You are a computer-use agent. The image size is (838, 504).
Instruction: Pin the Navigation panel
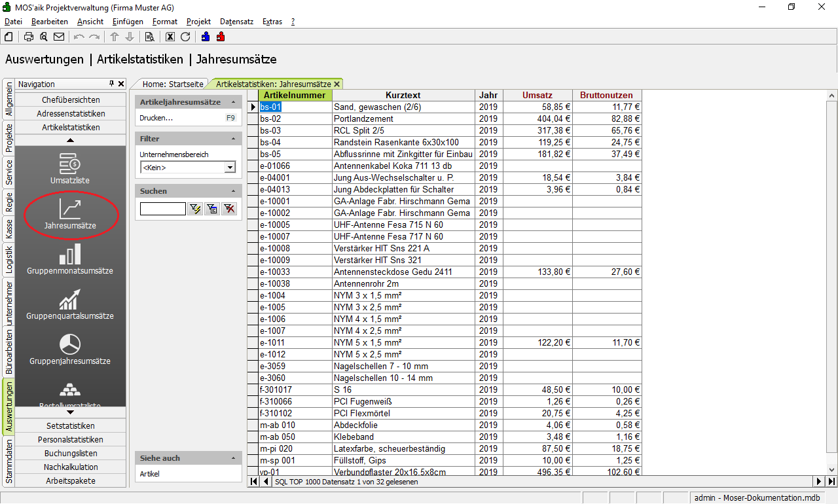point(111,84)
